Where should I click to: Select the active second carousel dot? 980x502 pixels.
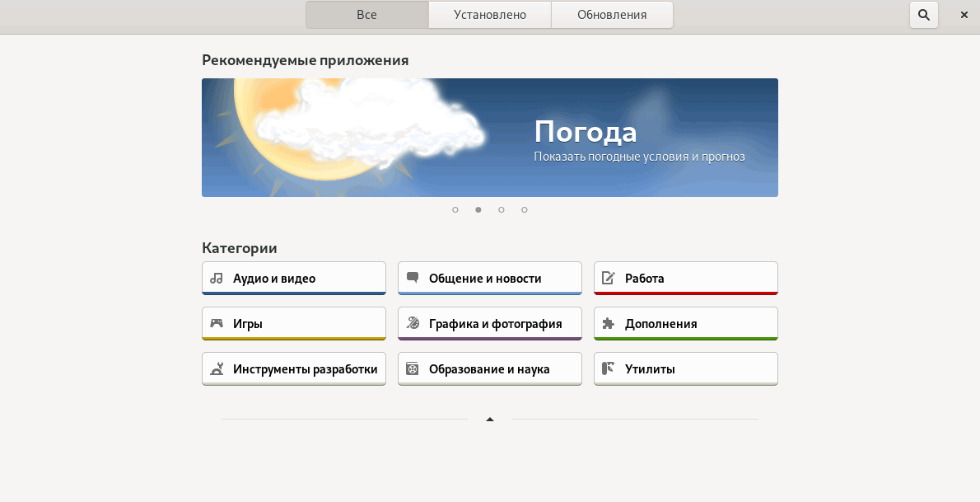tap(478, 209)
